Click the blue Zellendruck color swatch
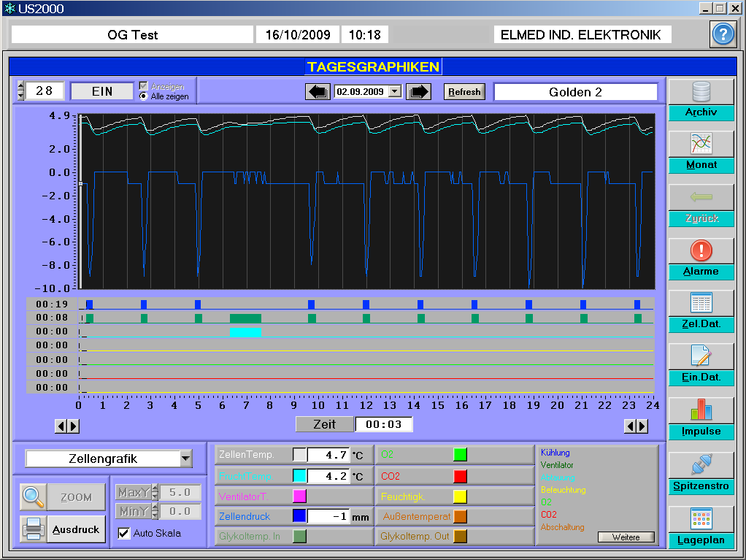The height and width of the screenshot is (560, 746). point(299,516)
